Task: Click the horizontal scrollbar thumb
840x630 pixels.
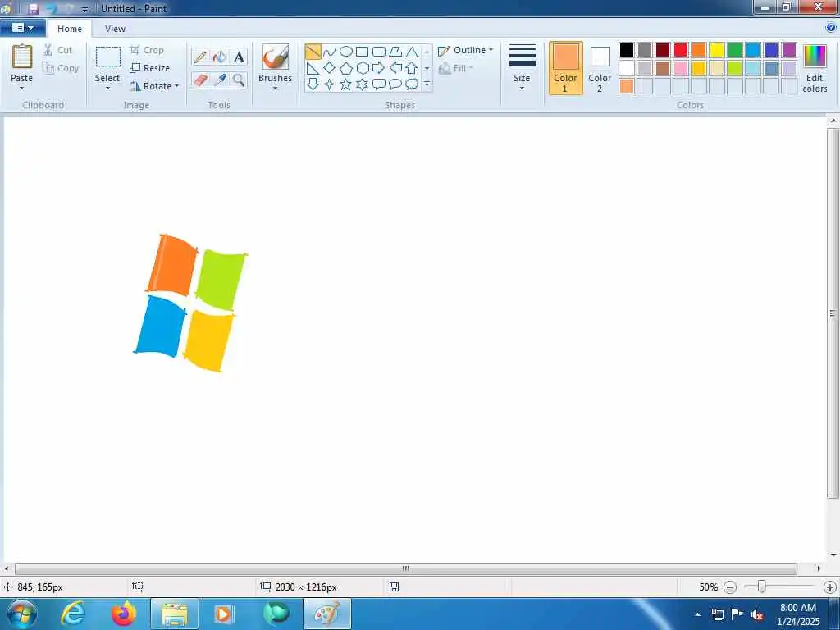Action: (406, 568)
